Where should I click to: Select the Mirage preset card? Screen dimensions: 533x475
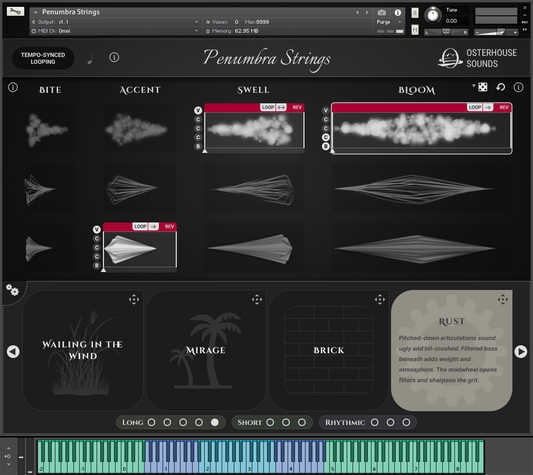(206, 350)
